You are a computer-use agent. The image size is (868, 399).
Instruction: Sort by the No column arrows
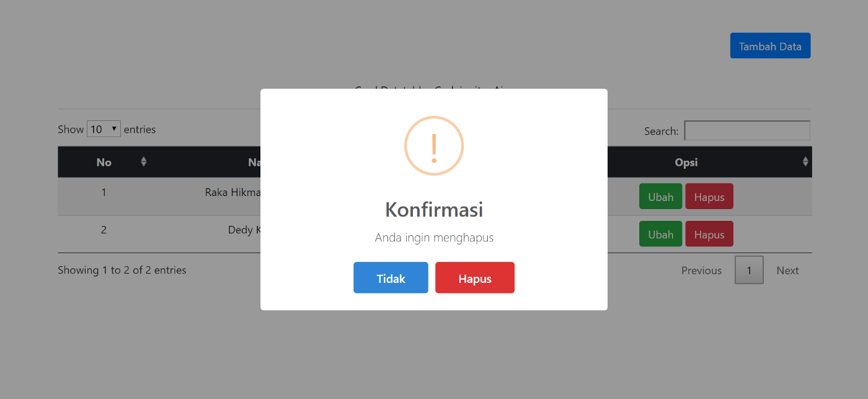144,162
